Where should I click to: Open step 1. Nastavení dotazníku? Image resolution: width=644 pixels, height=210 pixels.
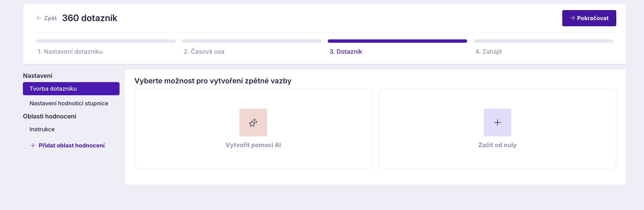pos(70,52)
